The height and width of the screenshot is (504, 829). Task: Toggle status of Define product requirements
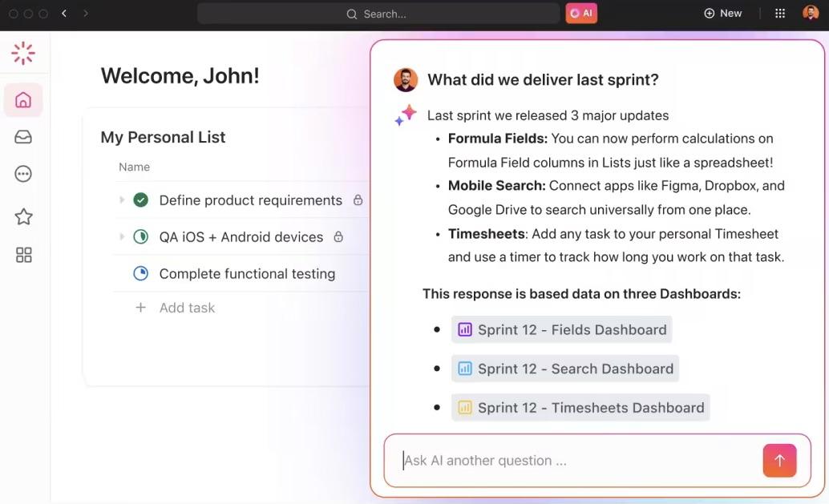[141, 200]
